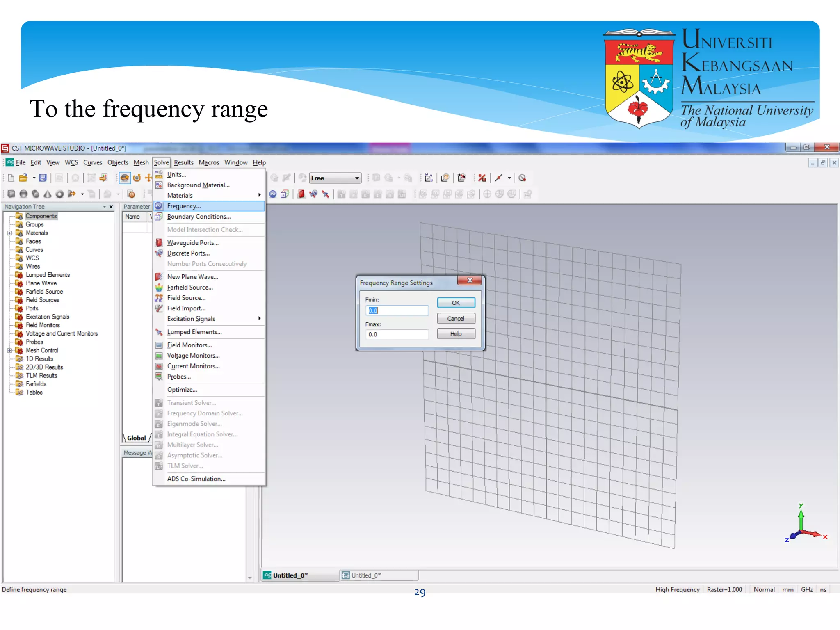Create a brick shape with toolbar icon
This screenshot has width=840, height=630.
tap(11, 194)
